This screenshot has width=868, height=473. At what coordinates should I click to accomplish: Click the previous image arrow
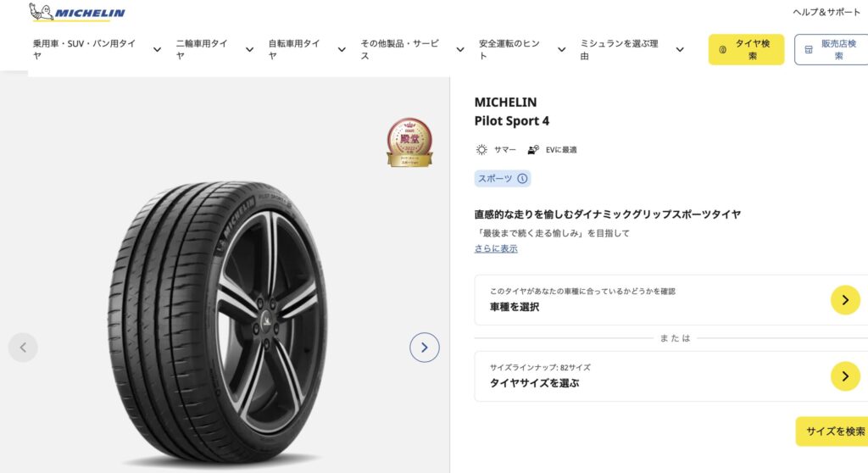(23, 347)
